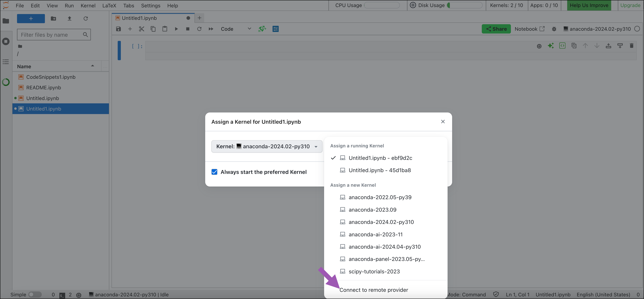Open the Edit menu
Viewport: 644px width, 299px height.
35,5
